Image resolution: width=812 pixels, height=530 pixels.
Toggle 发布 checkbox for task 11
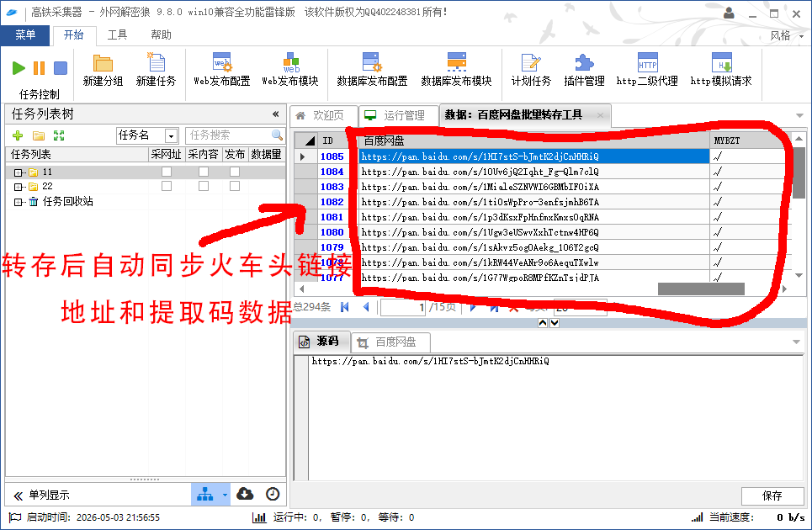click(x=235, y=172)
